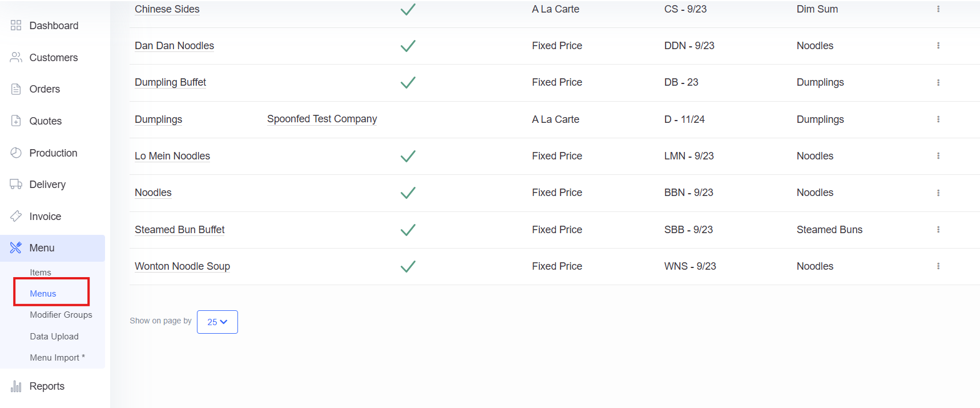Click the Production pie chart icon

(x=16, y=153)
